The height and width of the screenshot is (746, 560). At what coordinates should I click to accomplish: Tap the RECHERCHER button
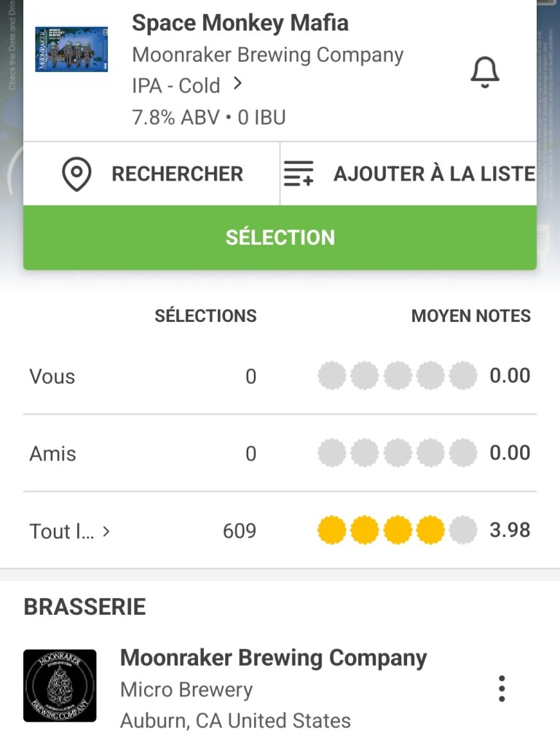[177, 174]
